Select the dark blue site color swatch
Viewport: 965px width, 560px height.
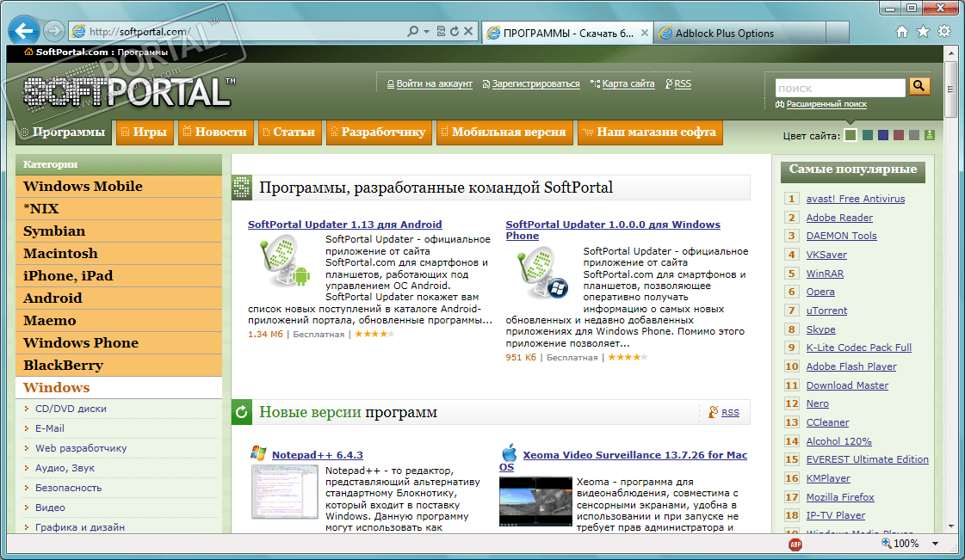click(x=883, y=135)
